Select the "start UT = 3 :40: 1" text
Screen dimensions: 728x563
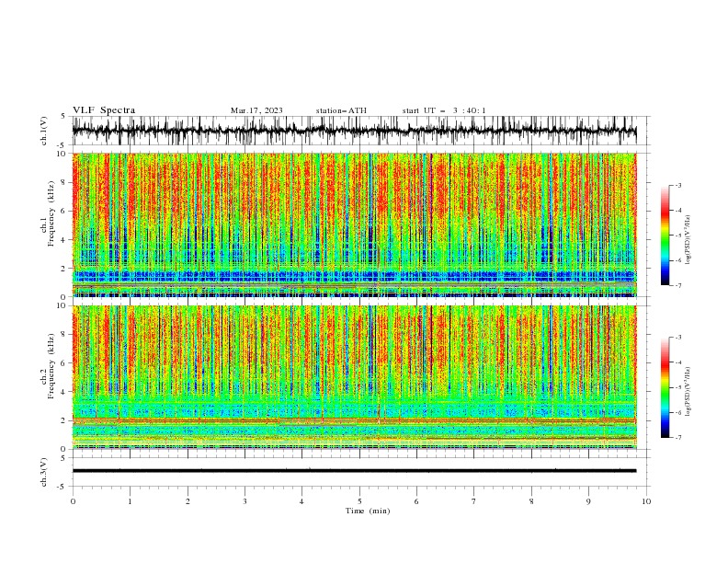pyautogui.click(x=444, y=110)
